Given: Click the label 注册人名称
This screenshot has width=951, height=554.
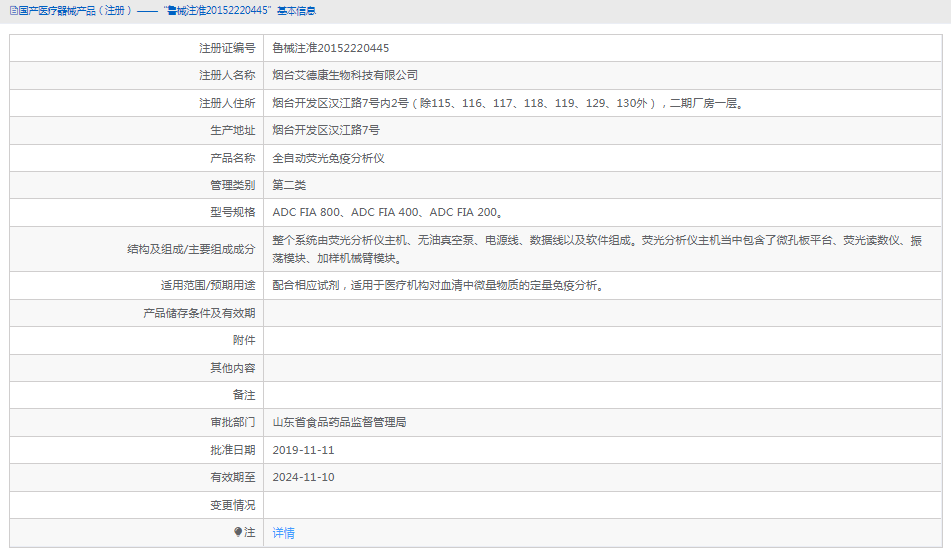Looking at the screenshot, I should 227,75.
